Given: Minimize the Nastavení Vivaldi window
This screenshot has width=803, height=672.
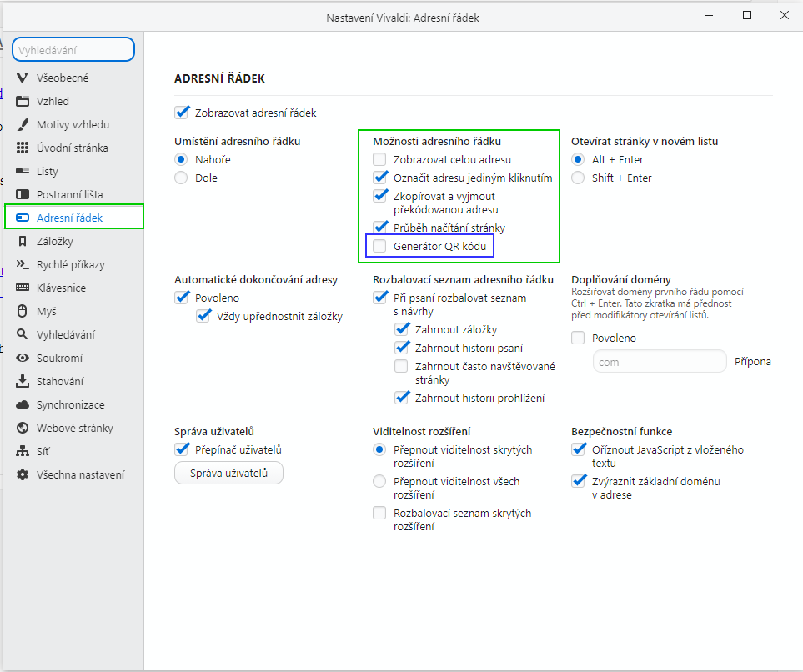Looking at the screenshot, I should [x=709, y=15].
